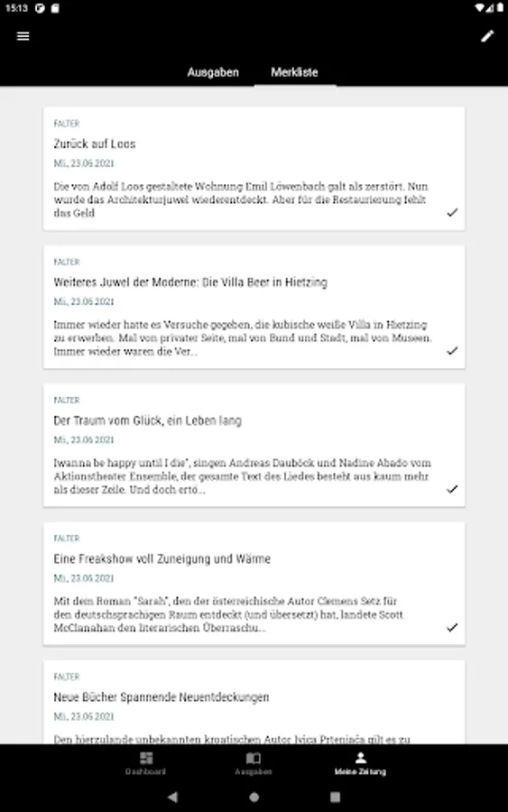Toggle checkmark on Zurück auf Loos article
The height and width of the screenshot is (812, 508).
click(452, 212)
